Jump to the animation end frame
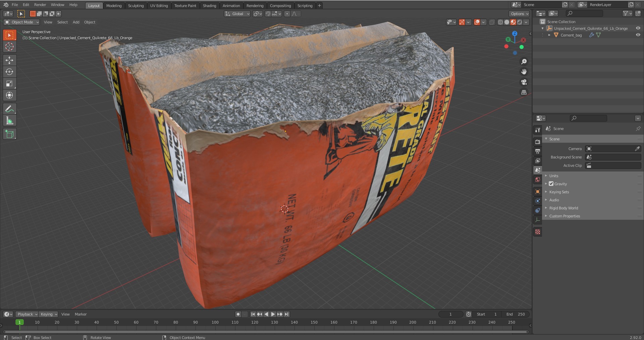The image size is (644, 340). tap(286, 314)
